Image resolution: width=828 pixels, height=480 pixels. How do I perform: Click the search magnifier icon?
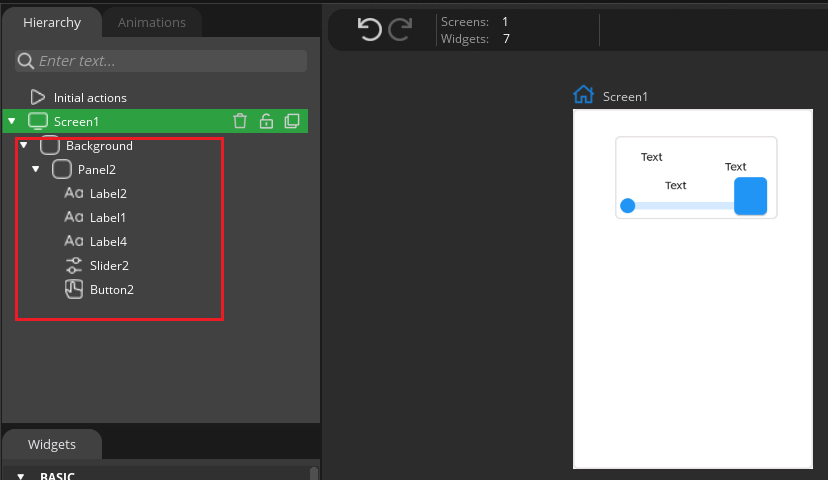coord(25,61)
